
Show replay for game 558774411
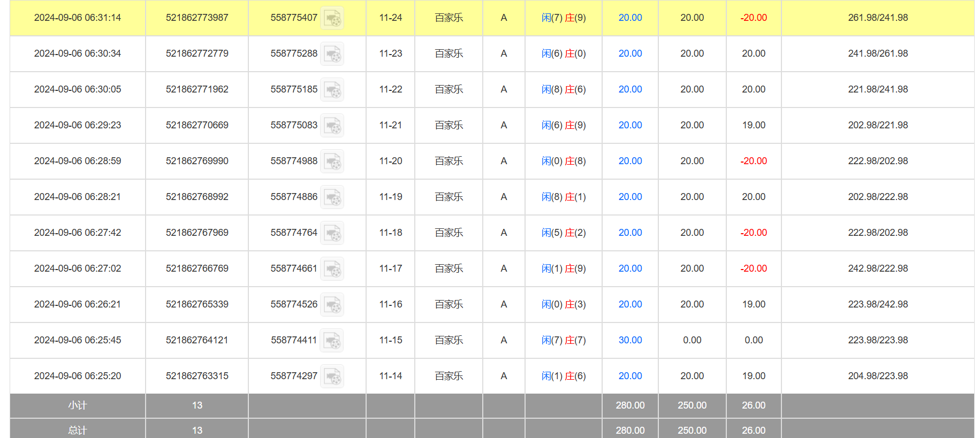pyautogui.click(x=332, y=341)
